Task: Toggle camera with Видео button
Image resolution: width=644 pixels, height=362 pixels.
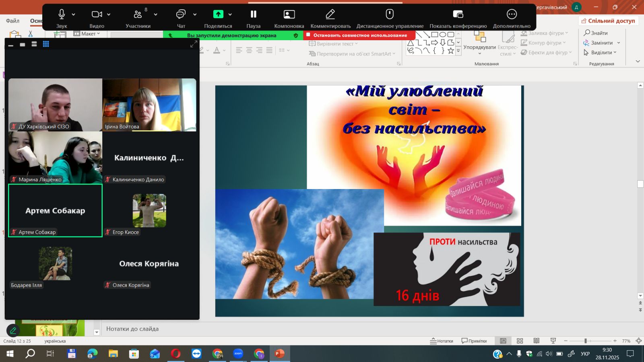Action: [97, 14]
